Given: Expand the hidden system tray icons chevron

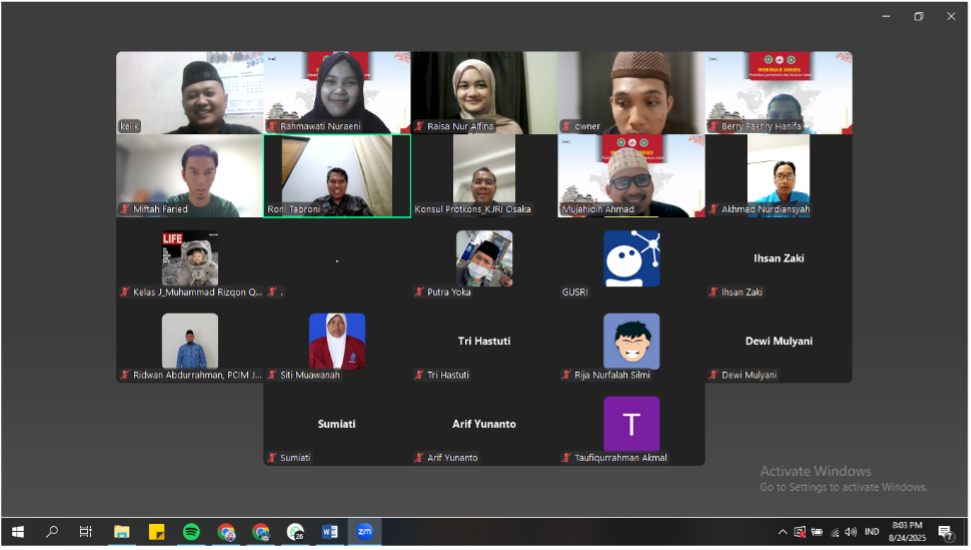Looking at the screenshot, I should tap(784, 532).
